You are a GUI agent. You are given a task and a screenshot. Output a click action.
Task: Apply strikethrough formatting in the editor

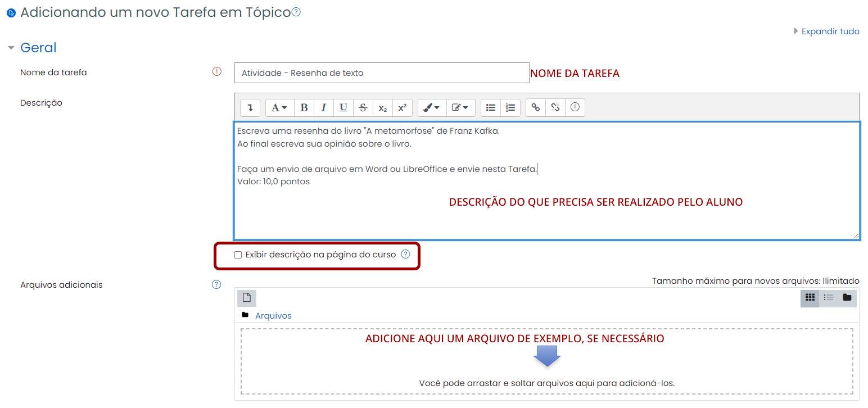[x=363, y=107]
